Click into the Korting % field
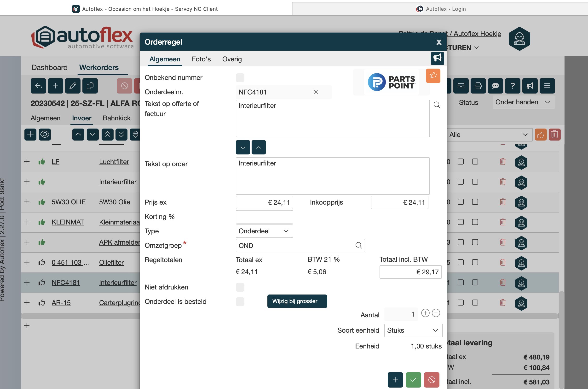 tap(264, 217)
